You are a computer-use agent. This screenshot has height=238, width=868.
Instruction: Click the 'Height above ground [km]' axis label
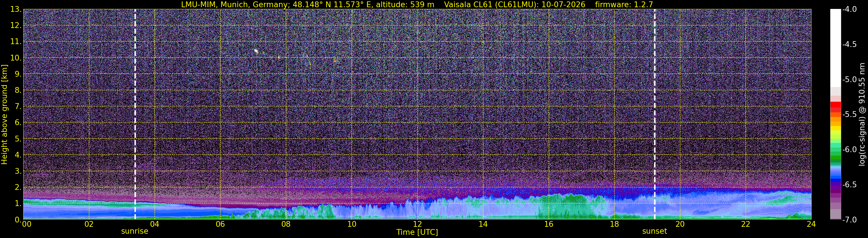click(x=4, y=115)
